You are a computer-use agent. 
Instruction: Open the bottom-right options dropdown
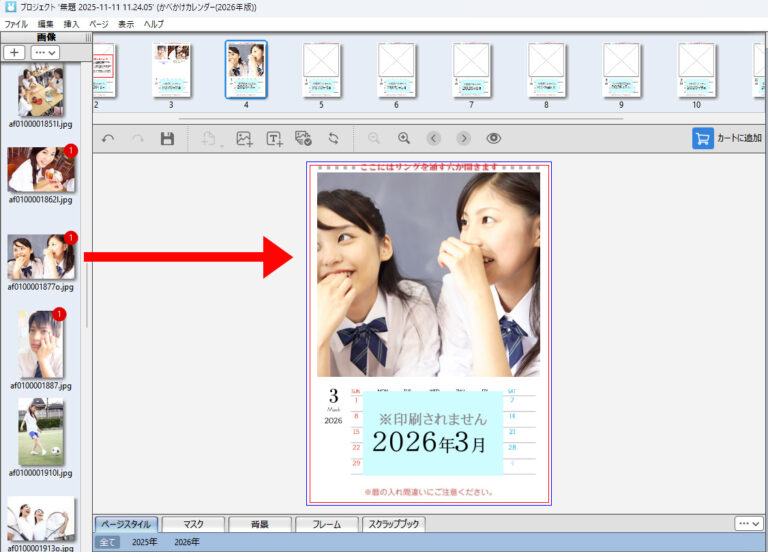[749, 524]
